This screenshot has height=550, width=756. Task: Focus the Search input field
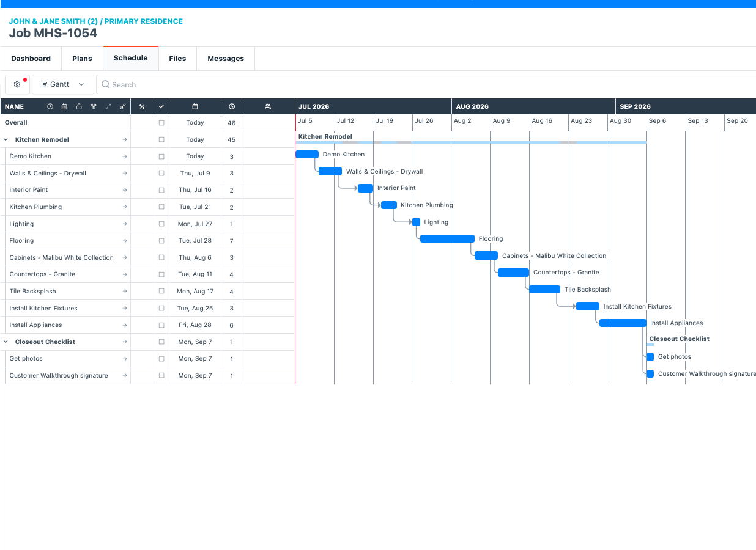(426, 84)
